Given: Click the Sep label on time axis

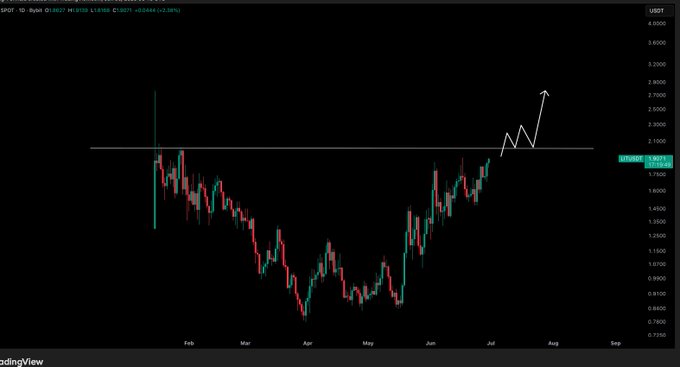Looking at the screenshot, I should (615, 343).
